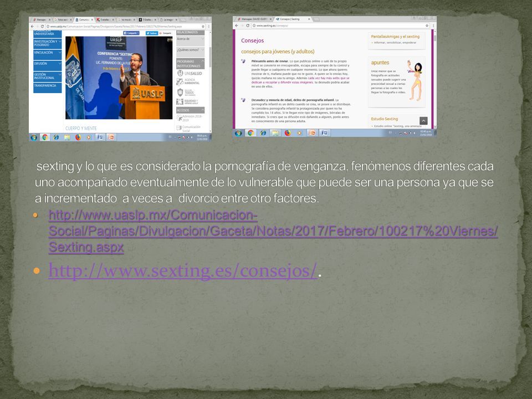
Task: Open the sexting.es/consejos hyperlink on slide
Action: (x=182, y=271)
